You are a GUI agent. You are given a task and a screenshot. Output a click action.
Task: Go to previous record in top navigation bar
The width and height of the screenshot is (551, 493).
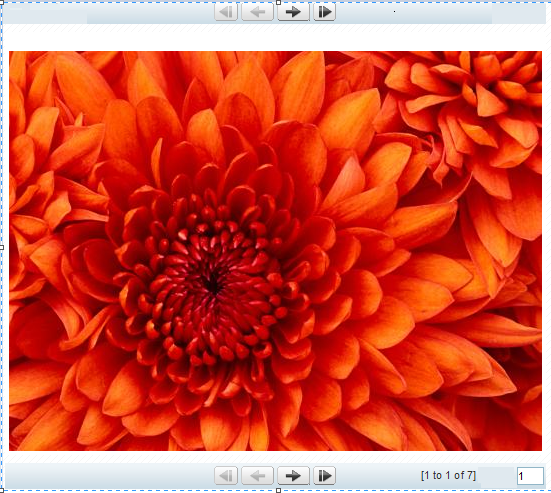point(258,12)
